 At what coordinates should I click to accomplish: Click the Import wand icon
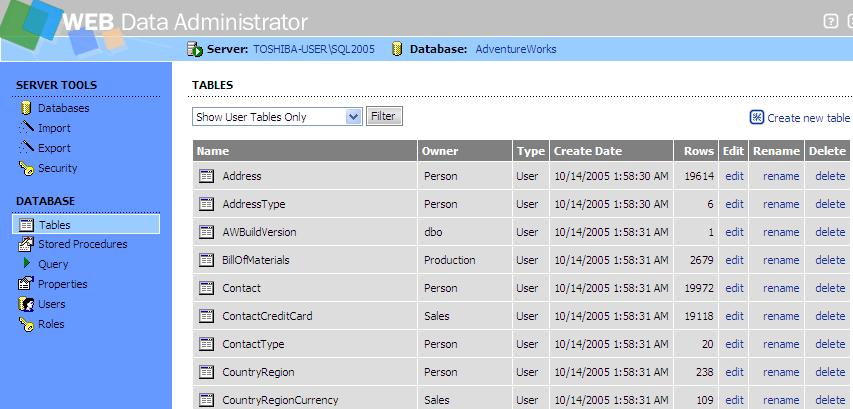click(26, 127)
